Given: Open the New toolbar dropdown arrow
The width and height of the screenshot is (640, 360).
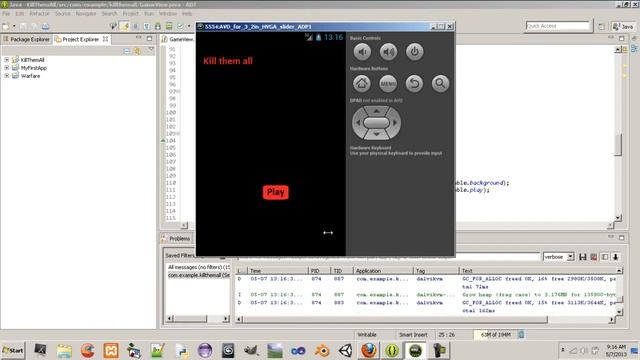Looking at the screenshot, I should click(x=14, y=27).
